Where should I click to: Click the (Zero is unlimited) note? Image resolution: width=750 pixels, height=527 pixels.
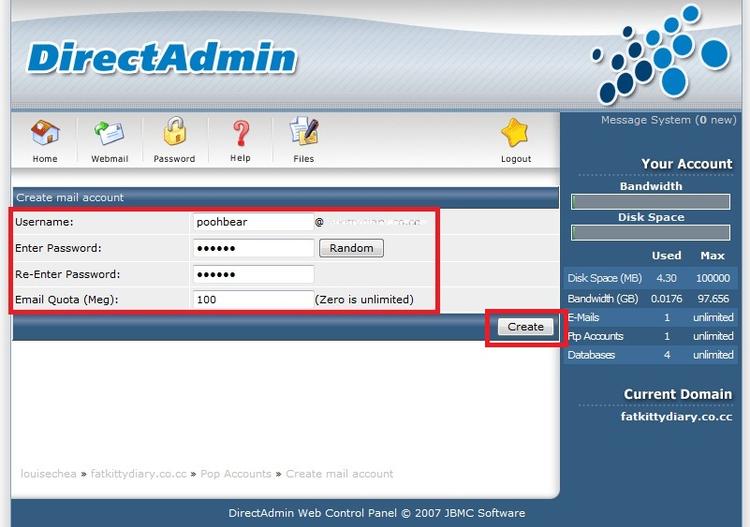point(364,299)
